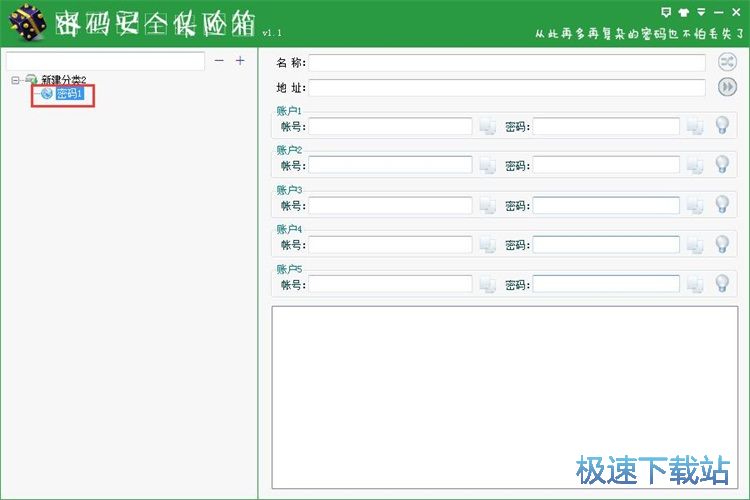Copy the 账户1 password

[x=695, y=126]
